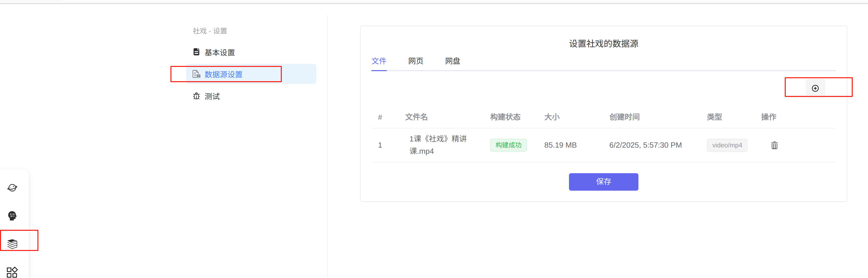Click the green 构建成功 status badge
Screen dimensions: 868x278
tap(508, 145)
